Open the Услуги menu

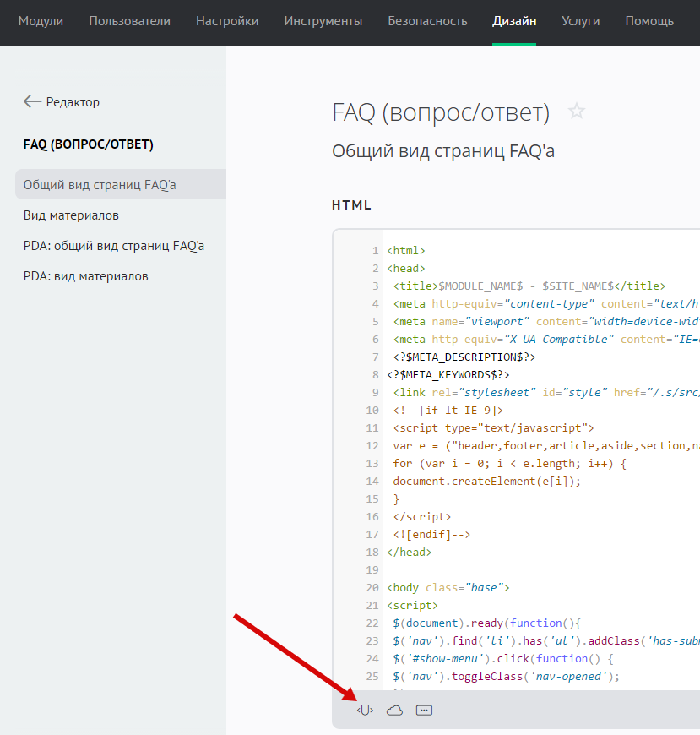click(580, 21)
